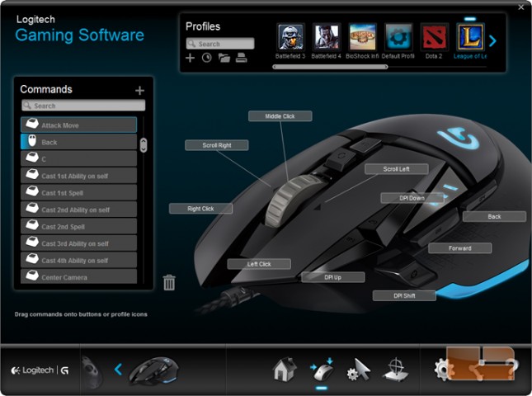
Task: Select Cast 3rd Ability on self
Action: click(x=78, y=243)
